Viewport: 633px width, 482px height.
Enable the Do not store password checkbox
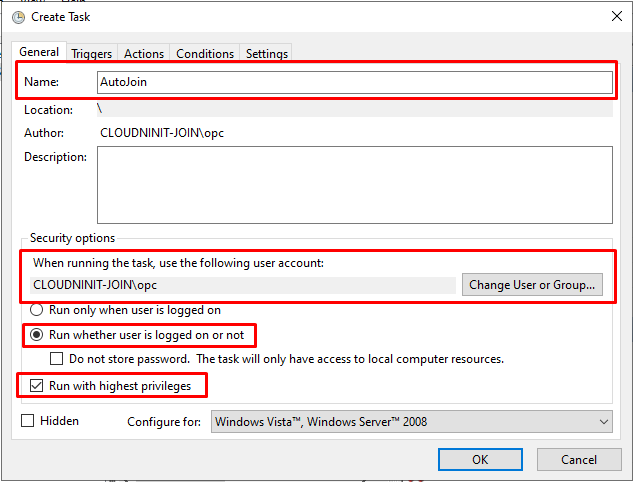[57, 358]
